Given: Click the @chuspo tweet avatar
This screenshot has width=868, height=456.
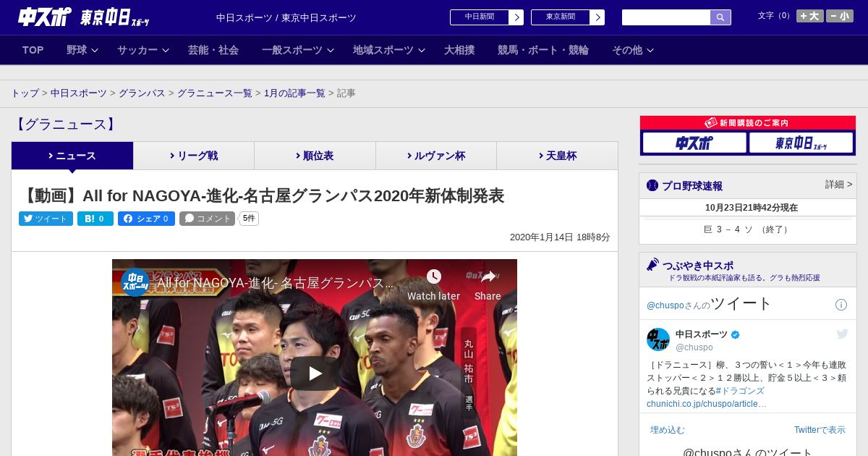Looking at the screenshot, I should point(658,340).
